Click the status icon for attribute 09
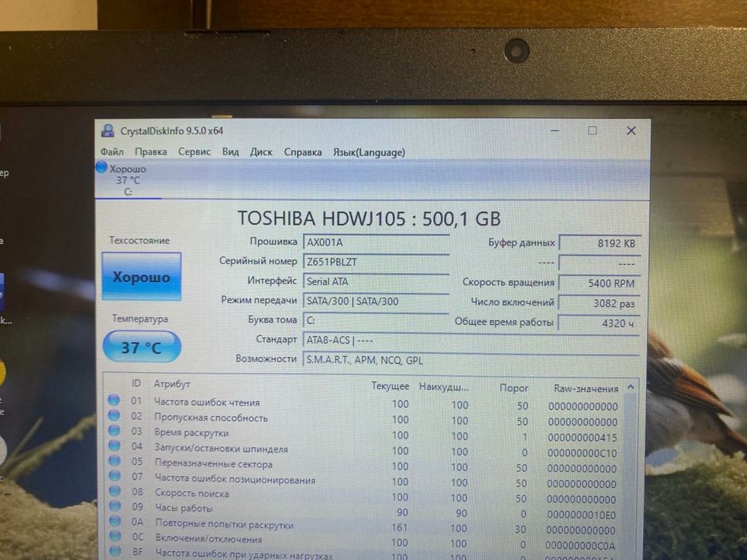The image size is (747, 560). tap(114, 506)
